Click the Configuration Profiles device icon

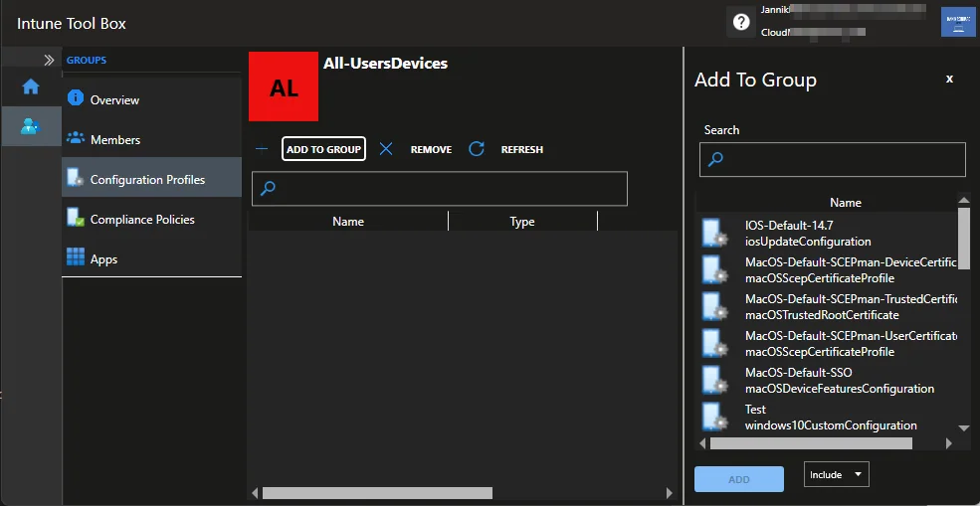click(x=76, y=177)
